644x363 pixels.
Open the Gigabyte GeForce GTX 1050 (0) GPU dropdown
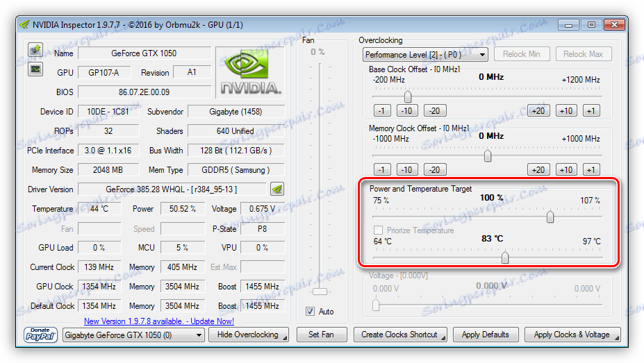point(133,335)
